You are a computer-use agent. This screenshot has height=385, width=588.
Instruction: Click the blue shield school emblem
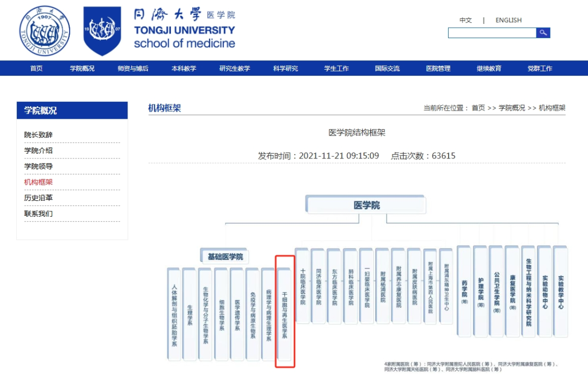tap(102, 31)
